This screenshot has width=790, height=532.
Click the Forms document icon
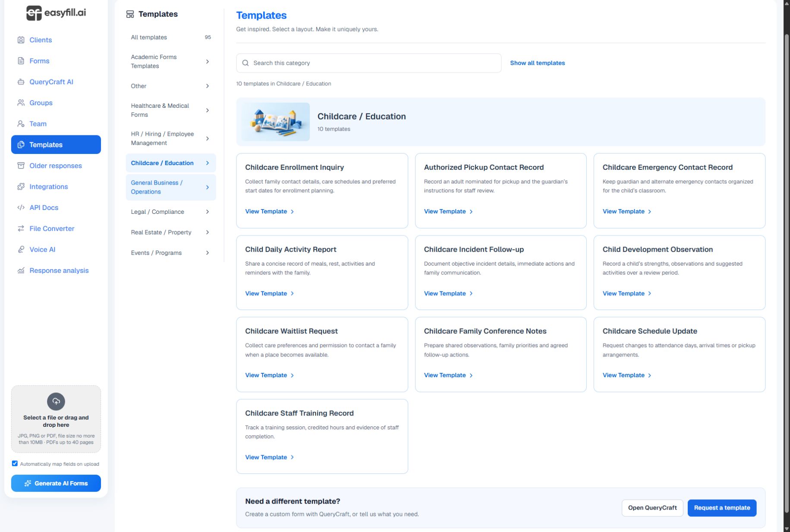coord(21,61)
